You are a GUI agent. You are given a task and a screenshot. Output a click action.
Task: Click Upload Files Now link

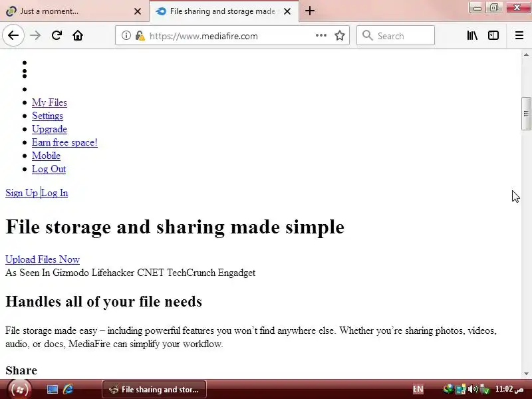pos(43,259)
